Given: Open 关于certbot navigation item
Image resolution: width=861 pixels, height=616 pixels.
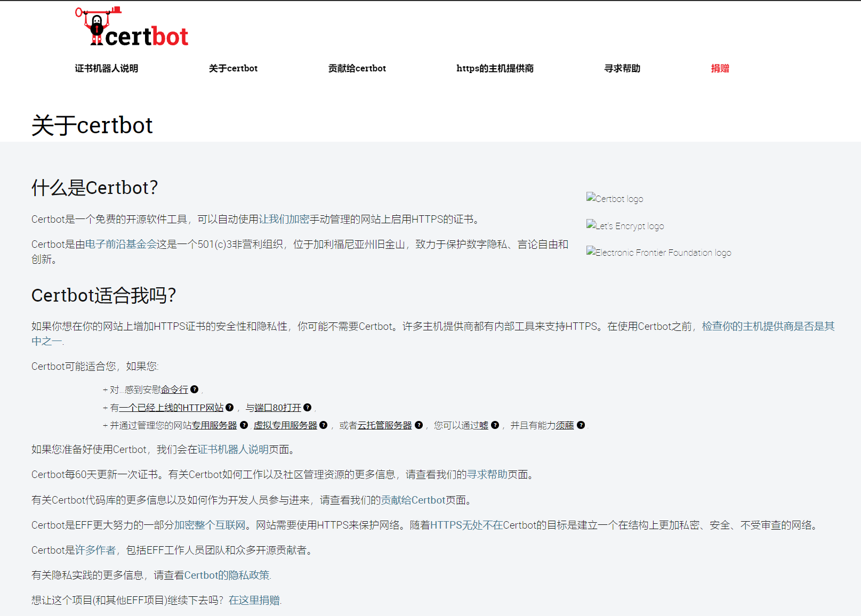Looking at the screenshot, I should [x=233, y=68].
